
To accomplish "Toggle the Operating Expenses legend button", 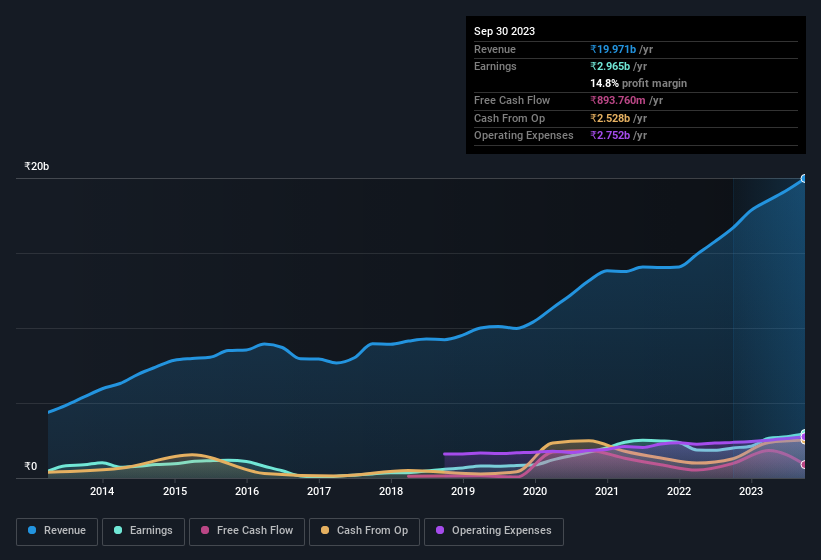I will pos(493,531).
